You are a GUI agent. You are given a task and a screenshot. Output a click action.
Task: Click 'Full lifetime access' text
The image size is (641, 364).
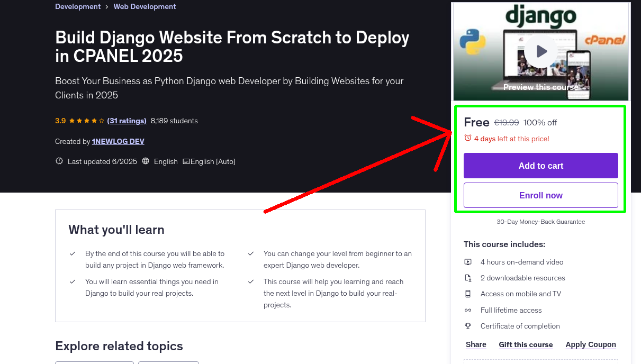click(x=511, y=310)
